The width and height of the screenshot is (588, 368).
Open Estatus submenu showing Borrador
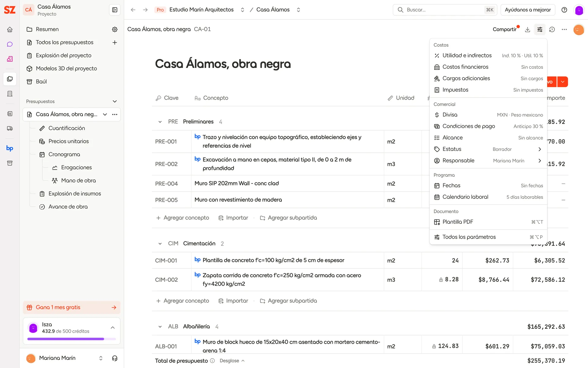pos(488,149)
